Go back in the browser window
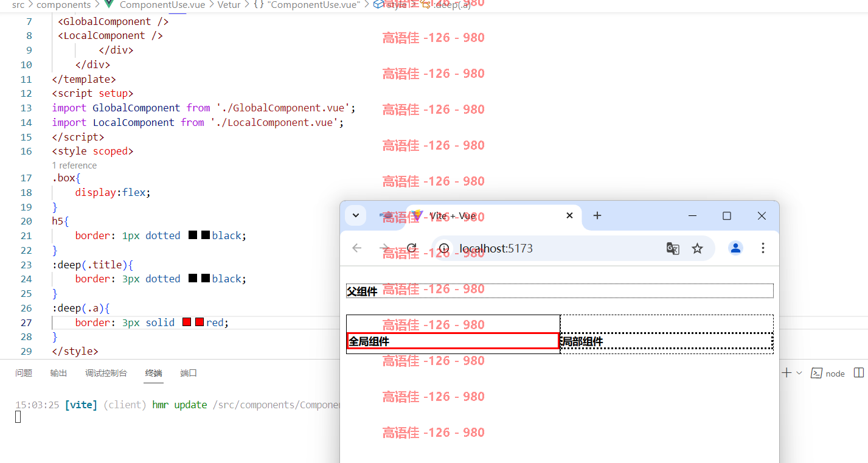Screen dimensions: 868x463 click(x=357, y=248)
